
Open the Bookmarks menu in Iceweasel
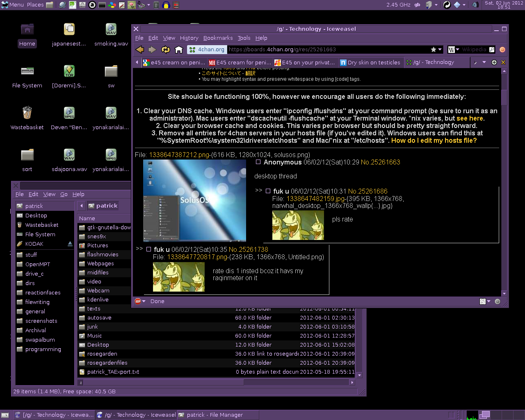click(218, 38)
